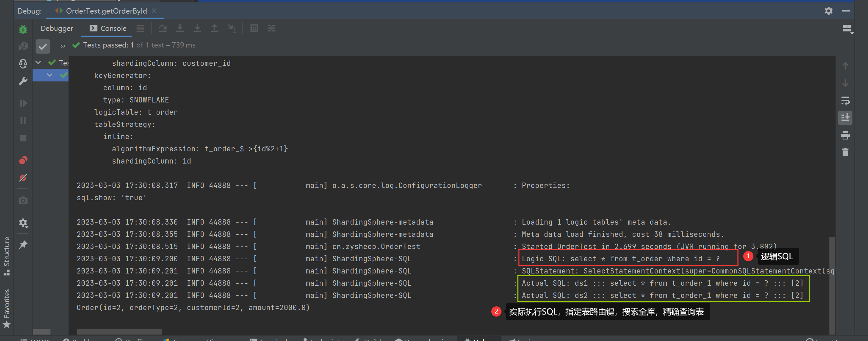Click the SQLStatement: SelectStatementContext log line
This screenshot has height=341, width=868.
click(678, 271)
